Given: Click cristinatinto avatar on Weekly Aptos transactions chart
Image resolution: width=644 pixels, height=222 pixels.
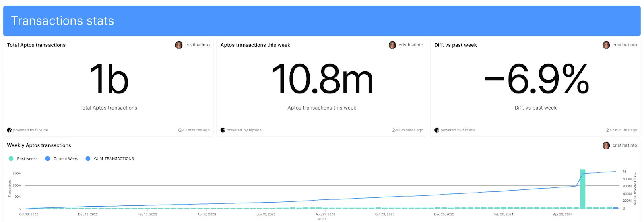Looking at the screenshot, I should pyautogui.click(x=606, y=145).
